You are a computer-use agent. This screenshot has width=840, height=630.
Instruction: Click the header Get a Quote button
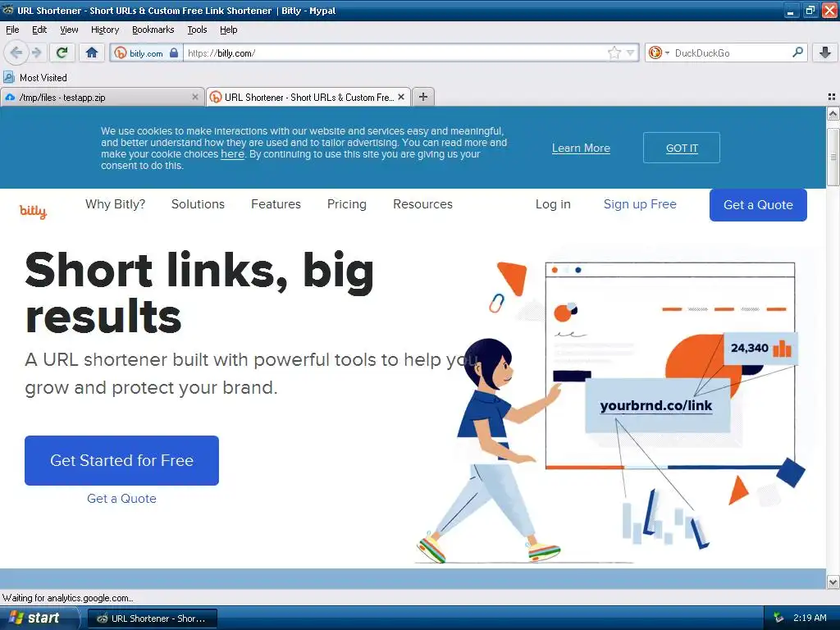pyautogui.click(x=758, y=204)
